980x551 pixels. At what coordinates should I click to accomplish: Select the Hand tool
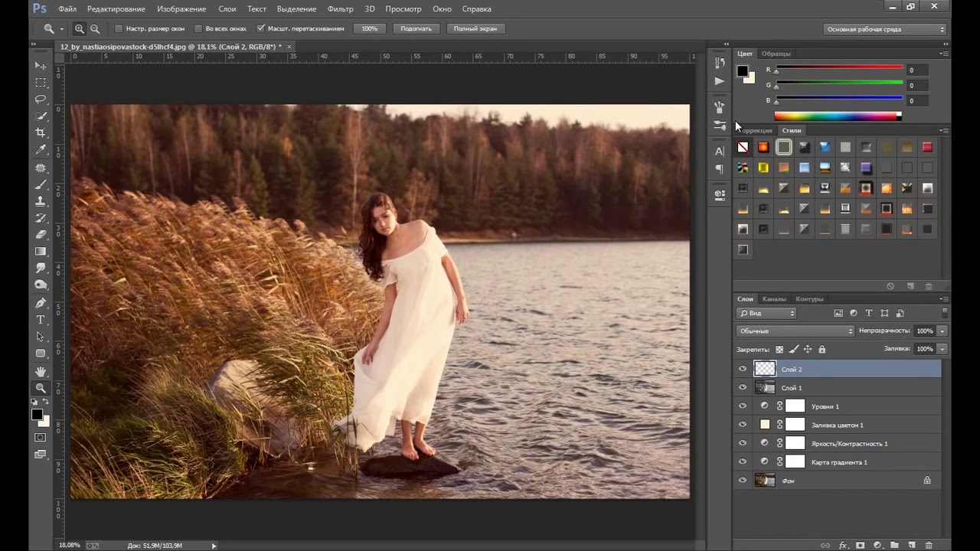pos(41,370)
